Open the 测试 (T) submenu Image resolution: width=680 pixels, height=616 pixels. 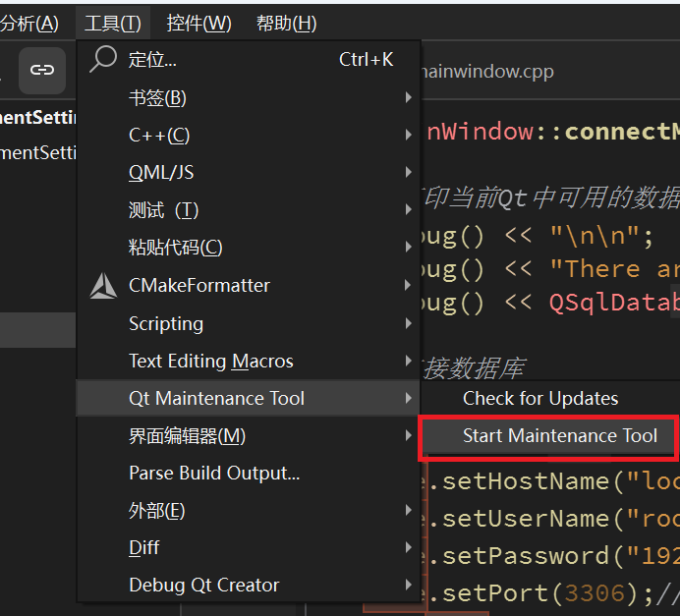pos(248,210)
